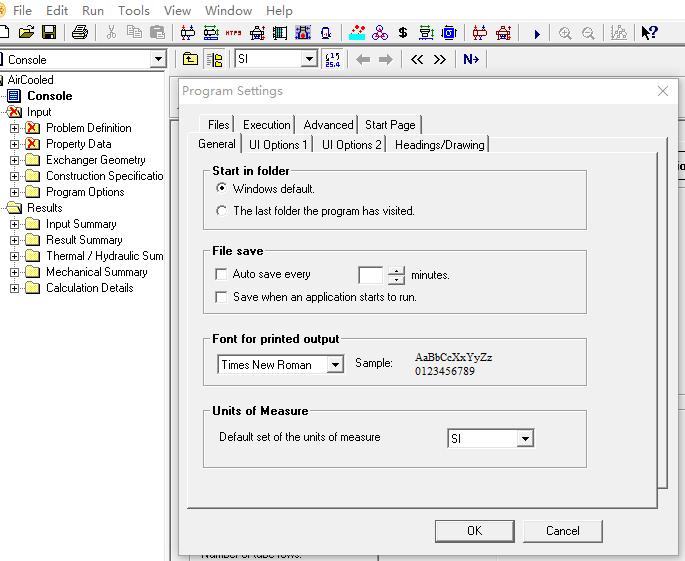Click the Cut scissors icon
The height and width of the screenshot is (561, 685).
coord(111,32)
